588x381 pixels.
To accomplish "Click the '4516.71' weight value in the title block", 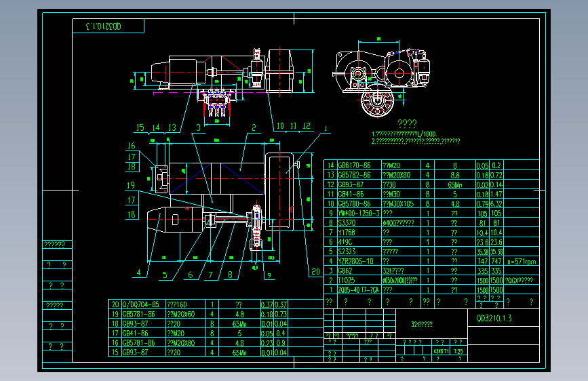I will (441, 351).
